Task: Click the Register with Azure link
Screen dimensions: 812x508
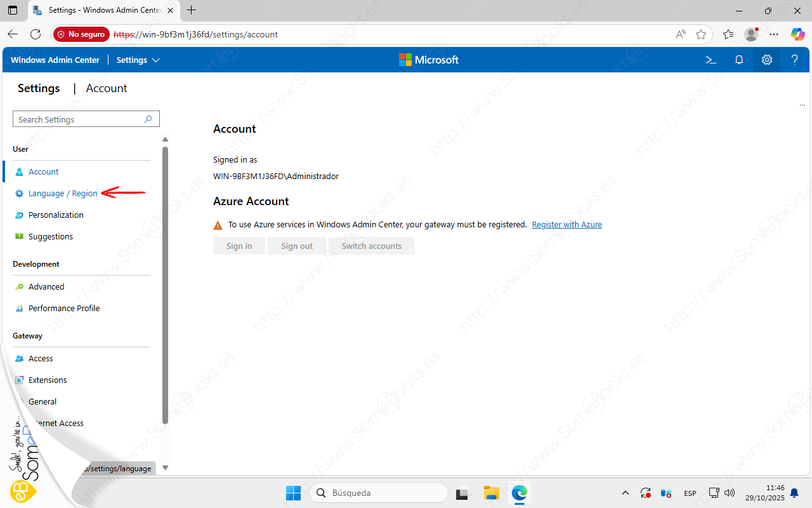Action: pos(566,225)
